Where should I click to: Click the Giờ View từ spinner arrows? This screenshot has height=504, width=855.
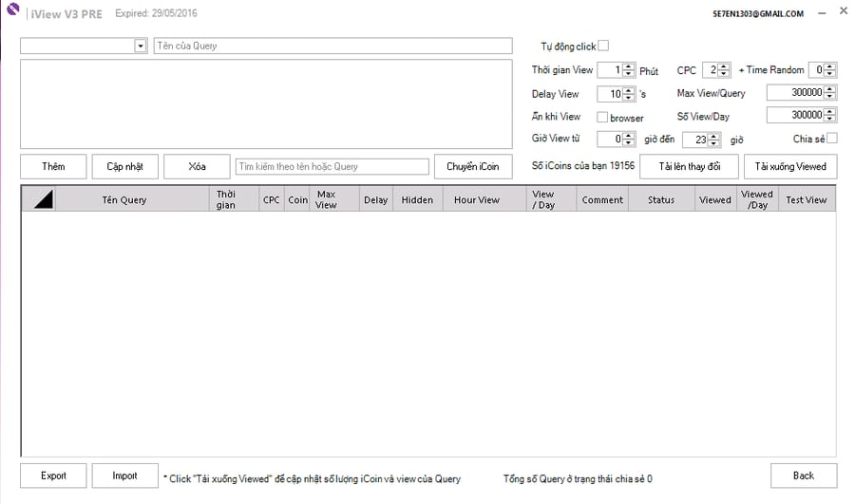pos(629,139)
